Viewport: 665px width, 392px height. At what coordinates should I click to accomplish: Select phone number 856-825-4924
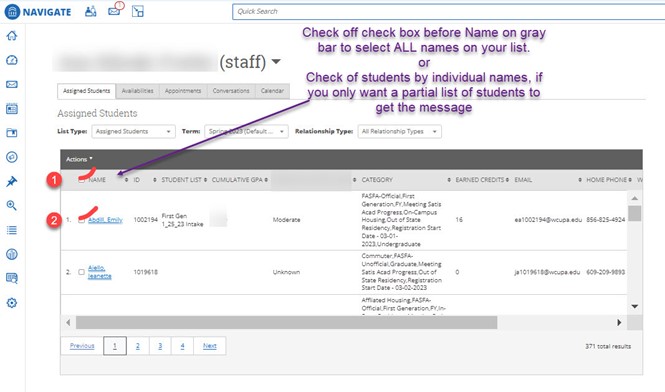(x=606, y=220)
